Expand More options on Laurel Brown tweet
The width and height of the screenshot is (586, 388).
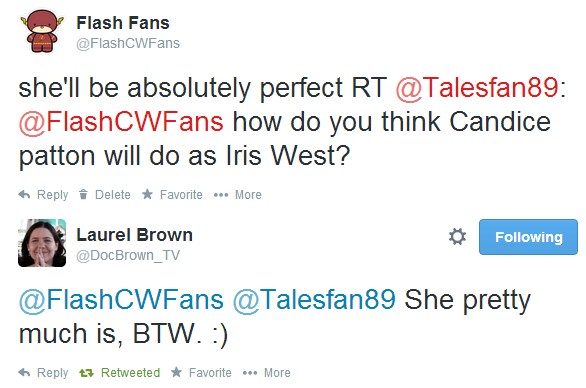coord(267,373)
